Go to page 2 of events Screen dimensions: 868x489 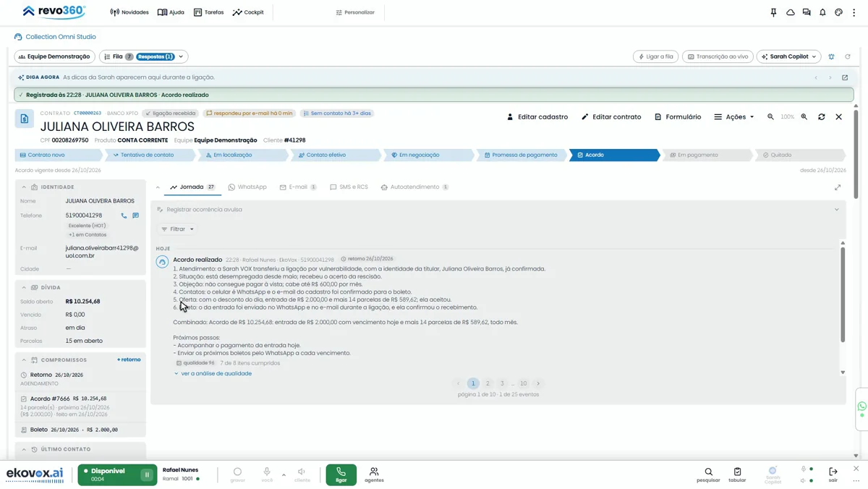tap(488, 383)
